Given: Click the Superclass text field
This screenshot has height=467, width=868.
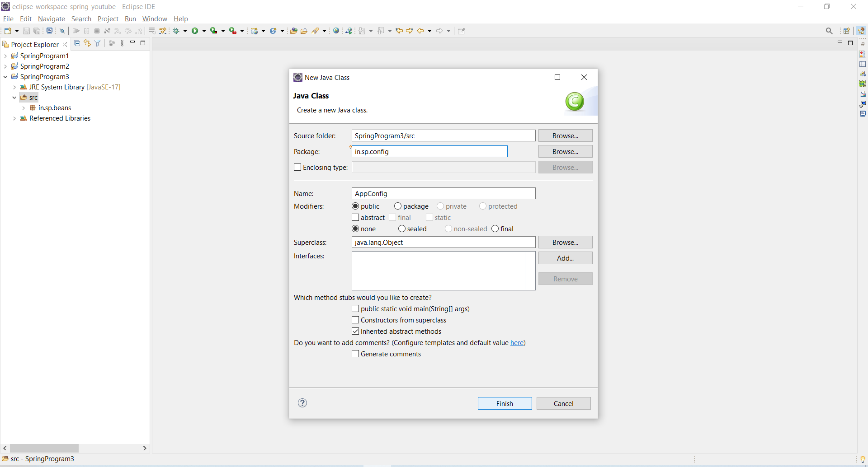Looking at the screenshot, I should click(x=443, y=242).
